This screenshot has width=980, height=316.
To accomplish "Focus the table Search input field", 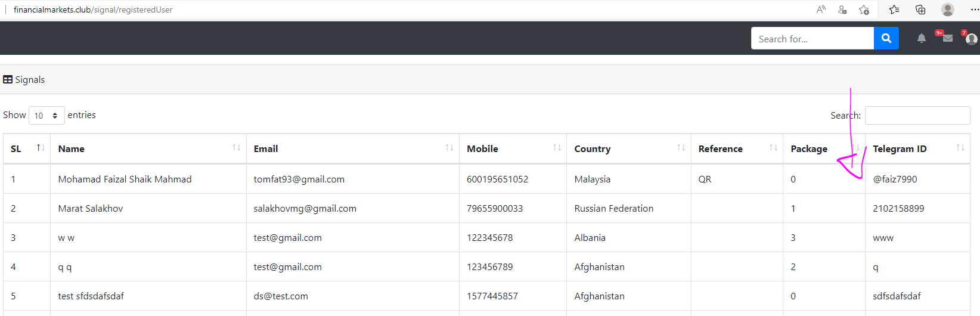I will (917, 116).
